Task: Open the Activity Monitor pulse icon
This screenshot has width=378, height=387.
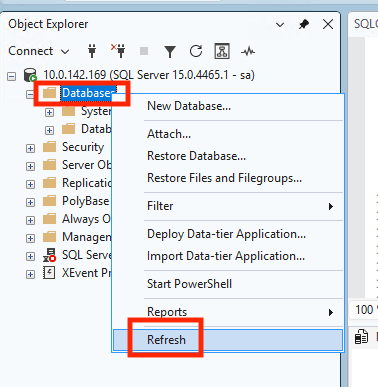Action: (248, 51)
